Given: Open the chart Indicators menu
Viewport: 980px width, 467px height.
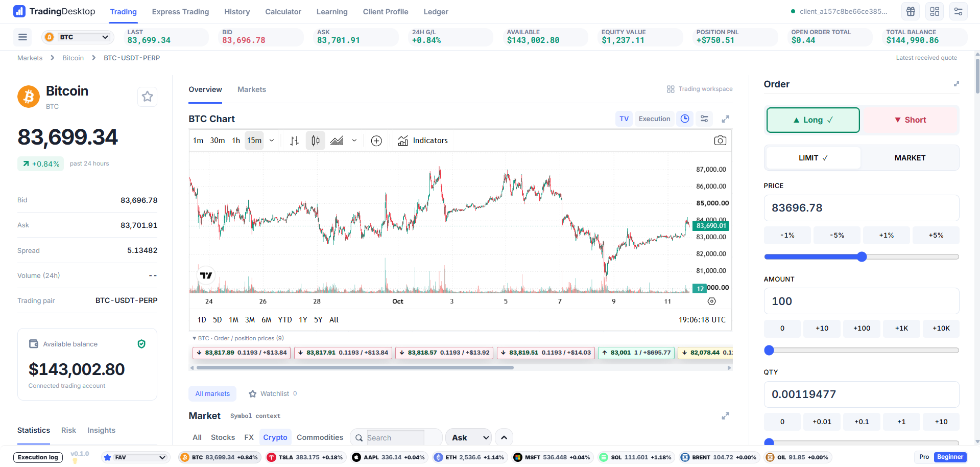Looking at the screenshot, I should tap(423, 141).
